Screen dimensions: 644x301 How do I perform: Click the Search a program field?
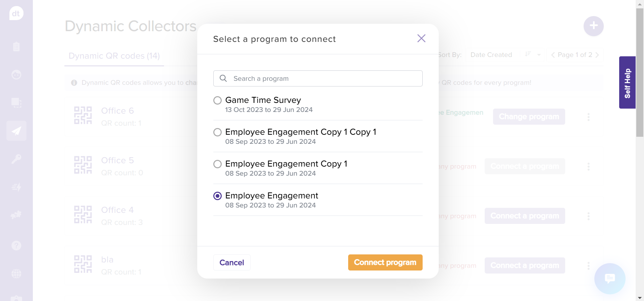pyautogui.click(x=318, y=78)
